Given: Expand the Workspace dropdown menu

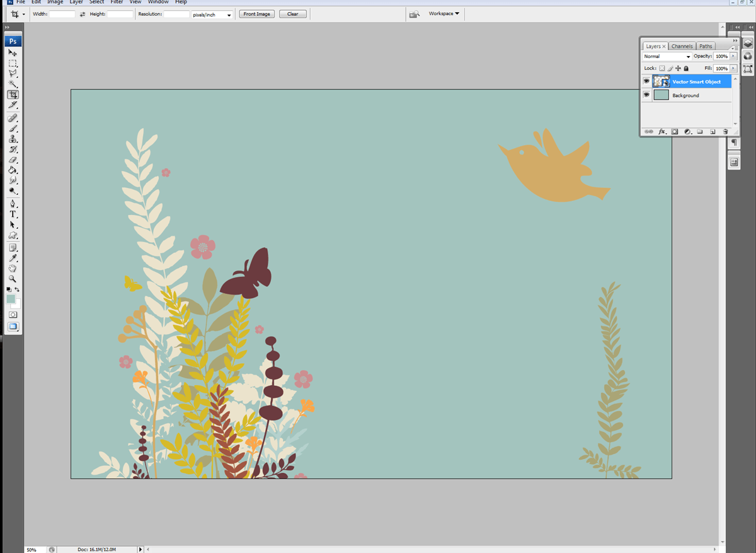Looking at the screenshot, I should point(444,13).
